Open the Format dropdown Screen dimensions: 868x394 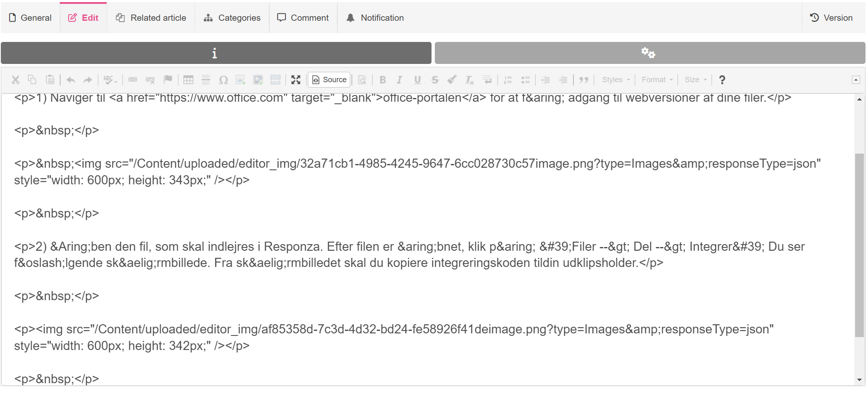tap(657, 80)
